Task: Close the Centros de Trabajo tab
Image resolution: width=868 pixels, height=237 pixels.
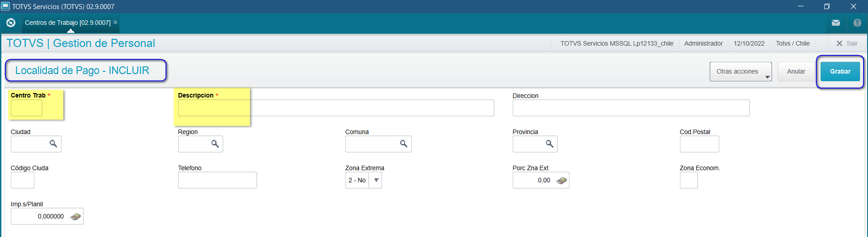Action: (x=115, y=22)
